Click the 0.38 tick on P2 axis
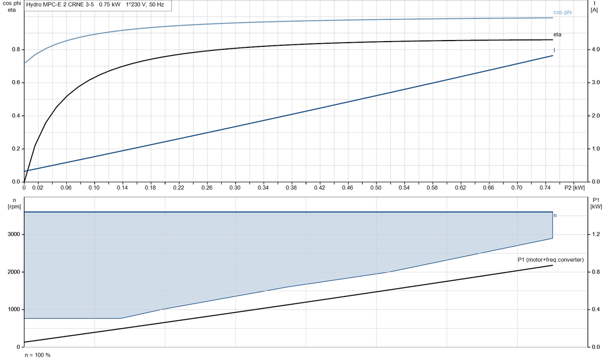This screenshot has width=605, height=364. point(292,188)
